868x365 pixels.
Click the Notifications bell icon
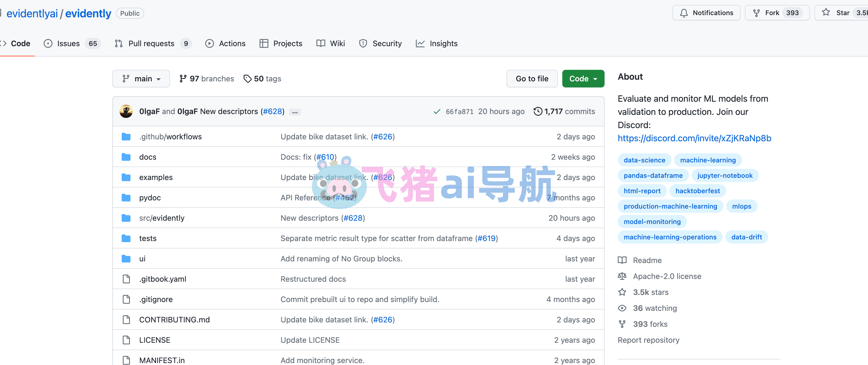[684, 13]
